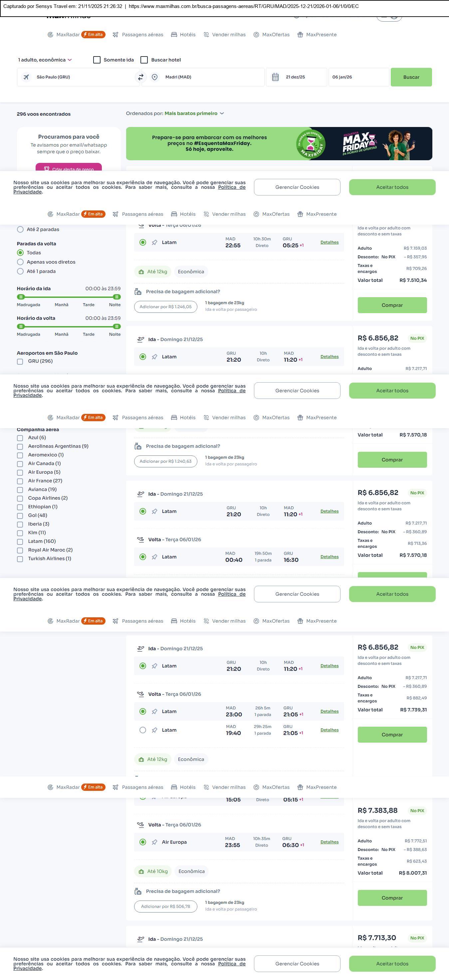This screenshot has height=980, width=449.
Task: Open the 1 adulto, econômica passenger dropdown
Action: [45, 60]
